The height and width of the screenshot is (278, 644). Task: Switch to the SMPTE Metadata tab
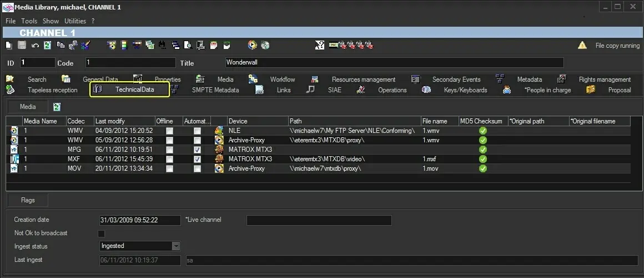[x=215, y=90]
